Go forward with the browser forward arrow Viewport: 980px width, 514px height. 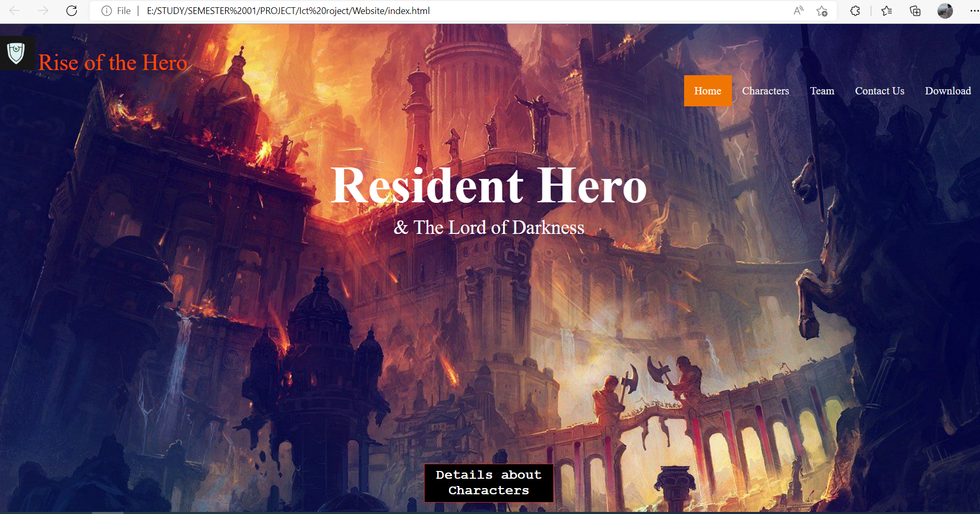[x=43, y=11]
